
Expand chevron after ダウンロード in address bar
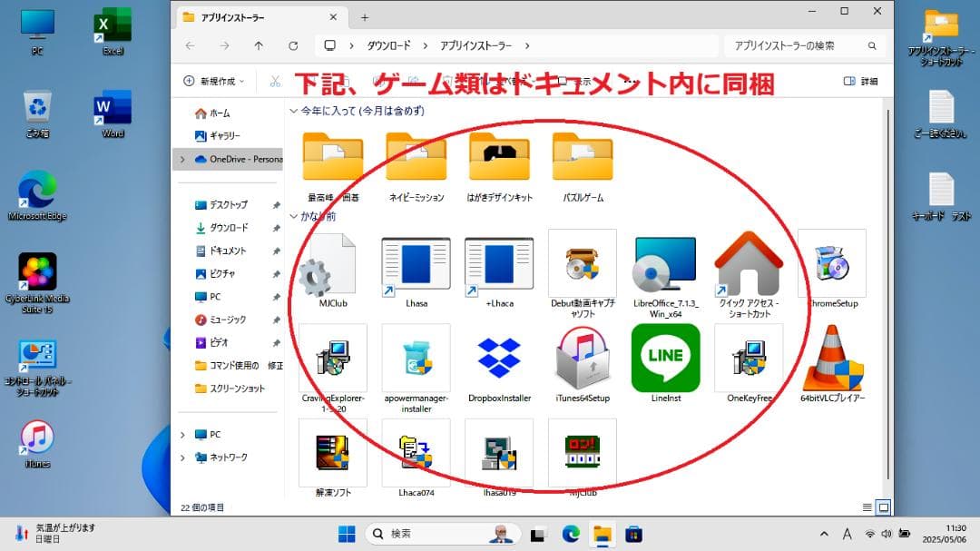coord(425,45)
